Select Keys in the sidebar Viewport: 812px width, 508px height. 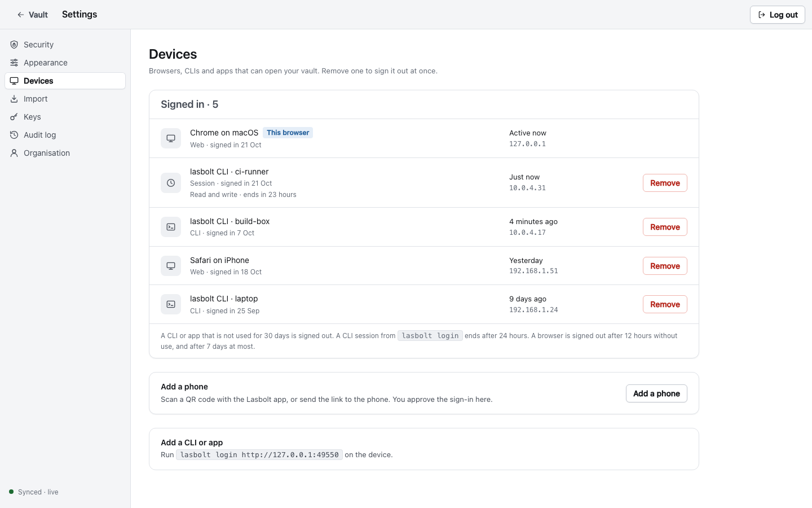pos(65,117)
